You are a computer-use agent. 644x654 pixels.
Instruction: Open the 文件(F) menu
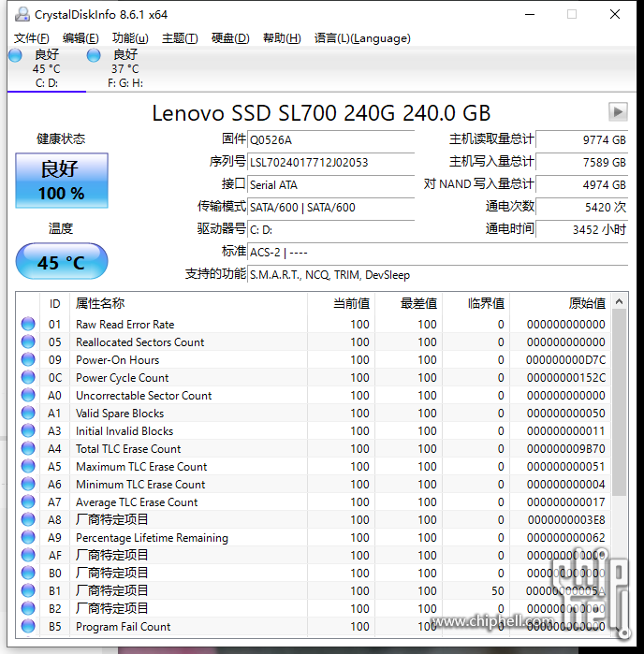coord(31,38)
